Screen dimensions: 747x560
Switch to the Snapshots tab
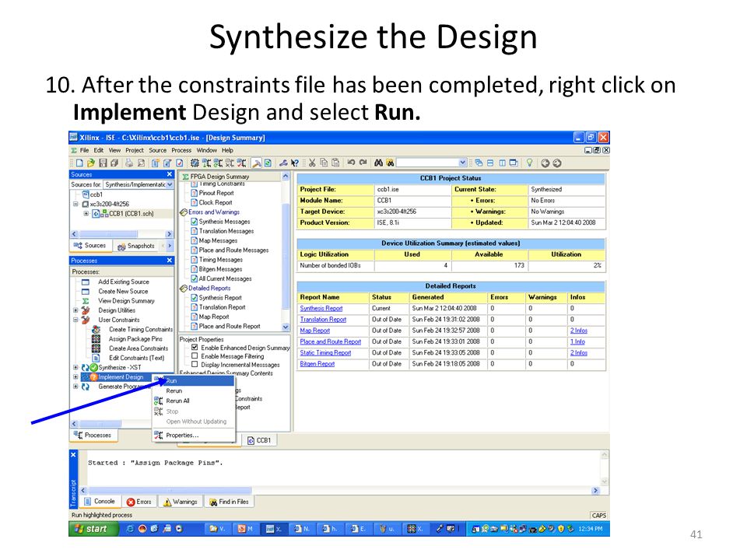136,247
